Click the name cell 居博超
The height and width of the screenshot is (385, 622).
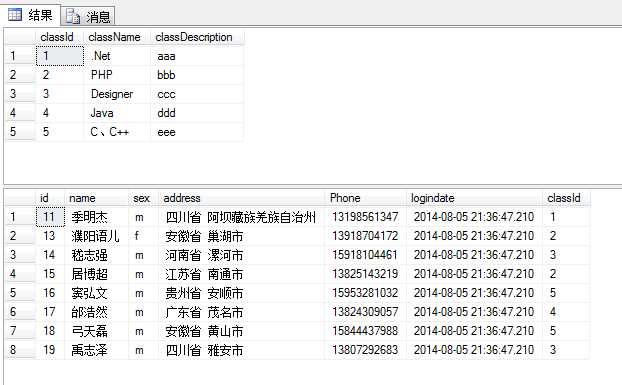tap(96, 274)
